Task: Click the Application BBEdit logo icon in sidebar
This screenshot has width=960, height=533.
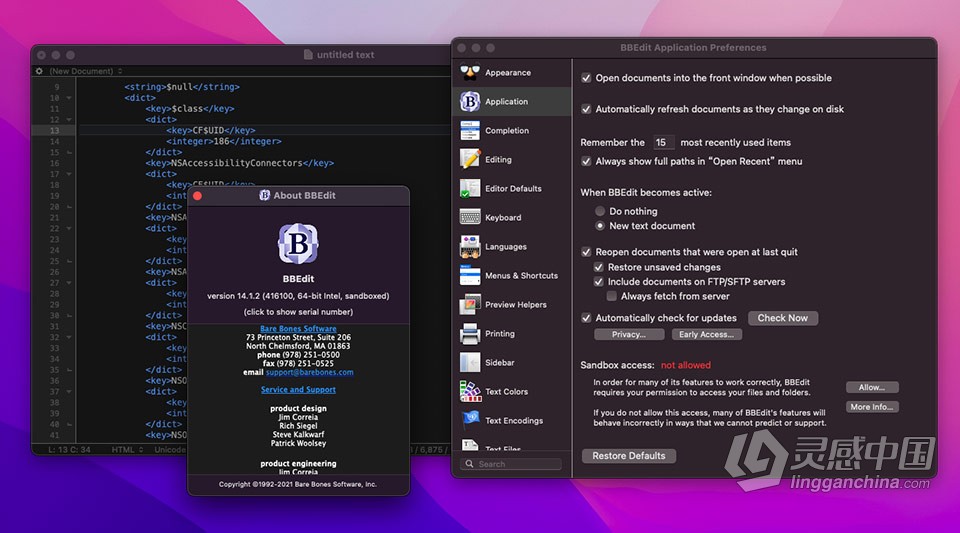Action: pyautogui.click(x=470, y=102)
